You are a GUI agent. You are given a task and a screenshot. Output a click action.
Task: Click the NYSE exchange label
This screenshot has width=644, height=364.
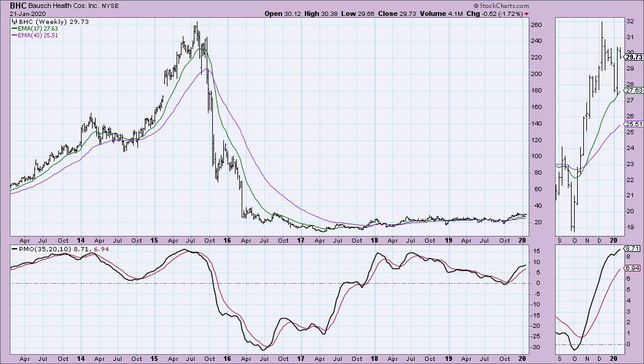tap(110, 6)
